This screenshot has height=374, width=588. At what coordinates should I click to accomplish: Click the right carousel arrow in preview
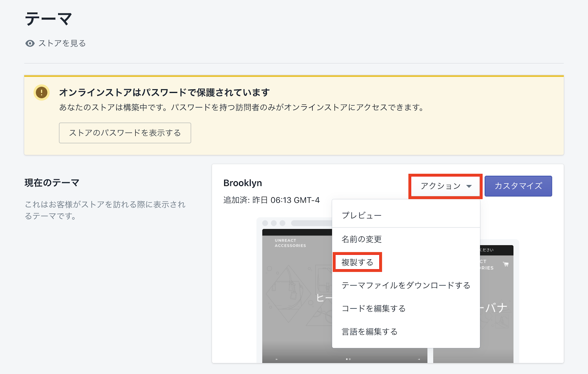[x=419, y=359]
